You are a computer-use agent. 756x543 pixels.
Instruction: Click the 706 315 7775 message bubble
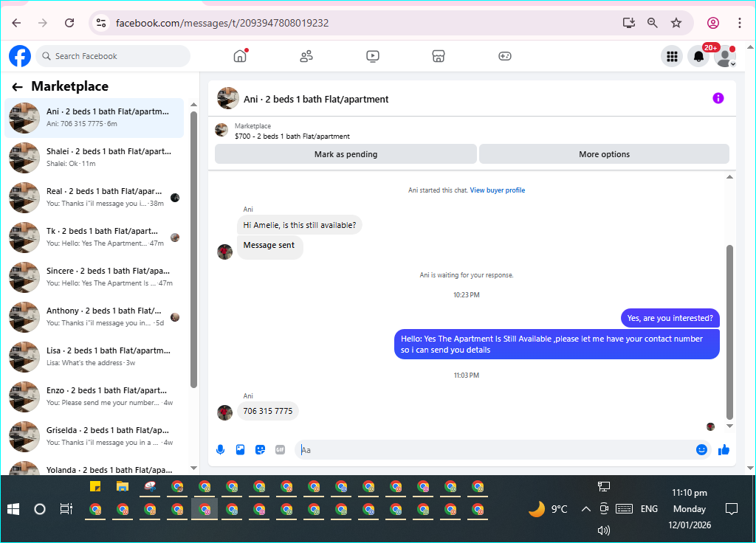click(267, 411)
